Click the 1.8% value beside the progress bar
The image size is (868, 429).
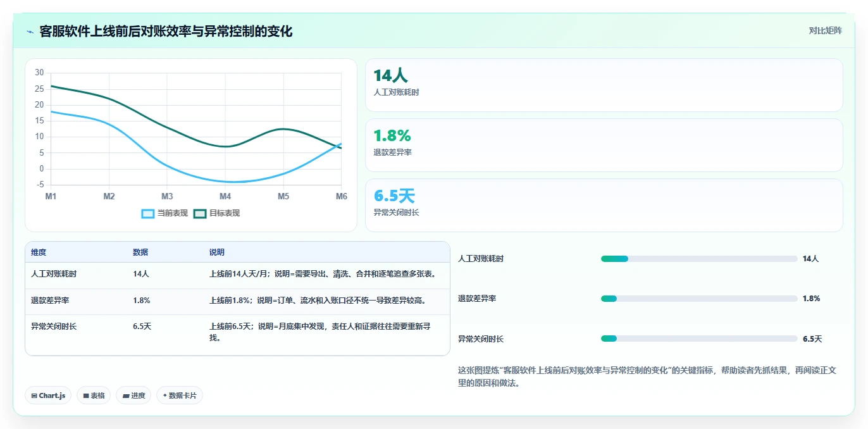[811, 299]
